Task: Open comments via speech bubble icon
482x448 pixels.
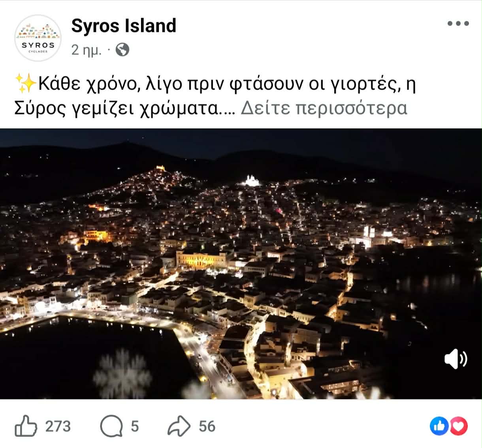Action: point(111,426)
